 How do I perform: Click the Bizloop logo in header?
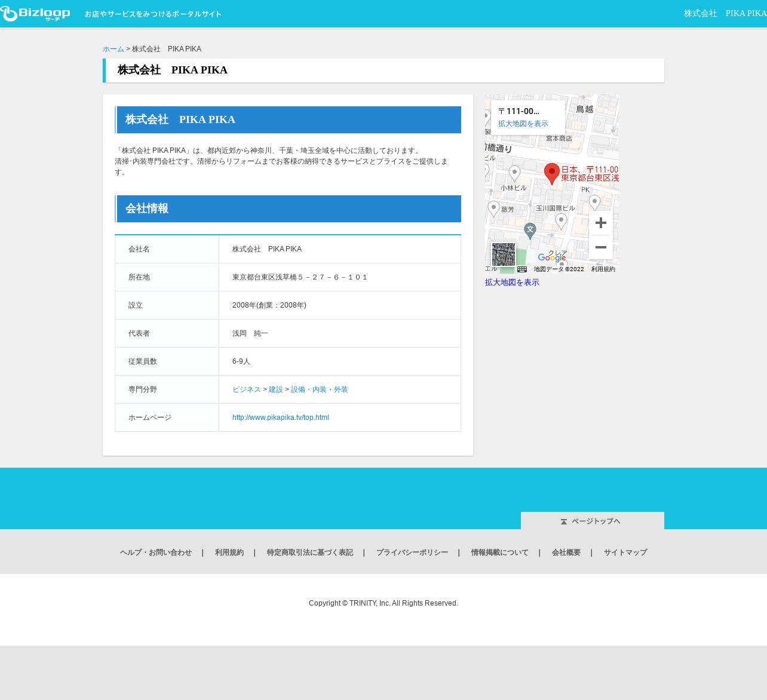35,14
